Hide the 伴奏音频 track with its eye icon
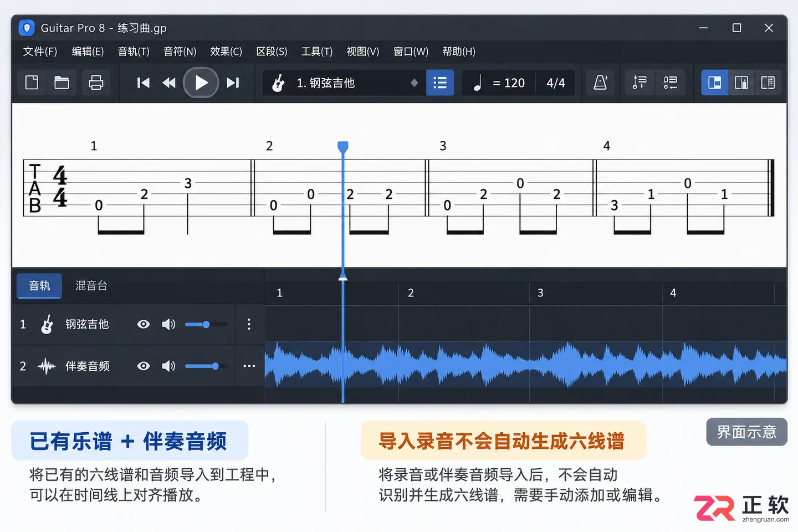 pyautogui.click(x=144, y=366)
